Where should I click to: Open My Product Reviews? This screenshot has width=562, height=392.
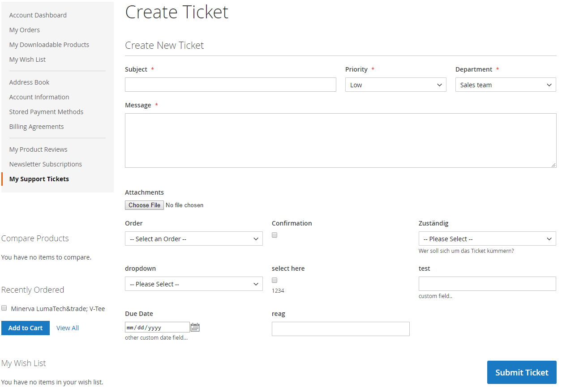pyautogui.click(x=39, y=149)
